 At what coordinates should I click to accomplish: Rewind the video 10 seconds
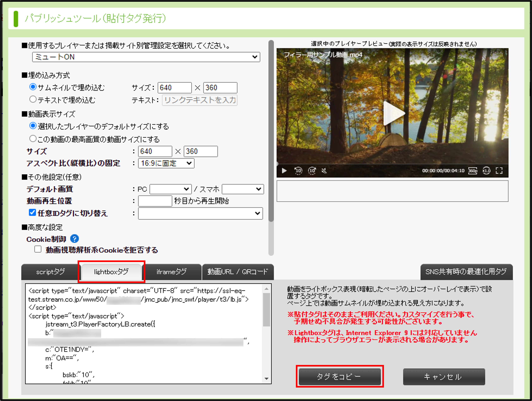[x=298, y=171]
